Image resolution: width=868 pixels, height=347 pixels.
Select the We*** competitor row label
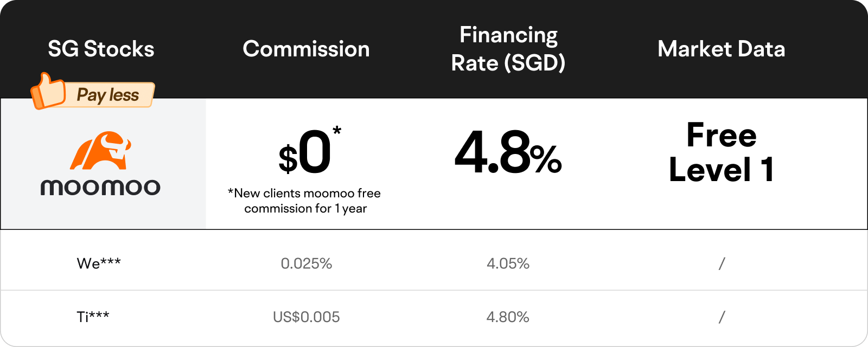tap(99, 264)
